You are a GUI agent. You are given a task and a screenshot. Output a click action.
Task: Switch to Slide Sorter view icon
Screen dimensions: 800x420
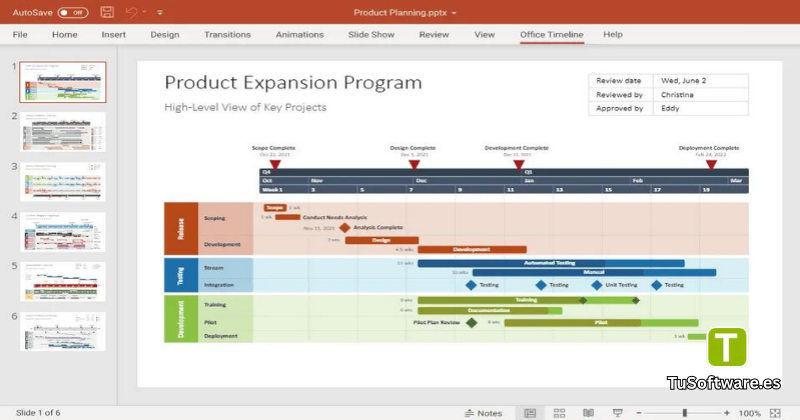559,413
